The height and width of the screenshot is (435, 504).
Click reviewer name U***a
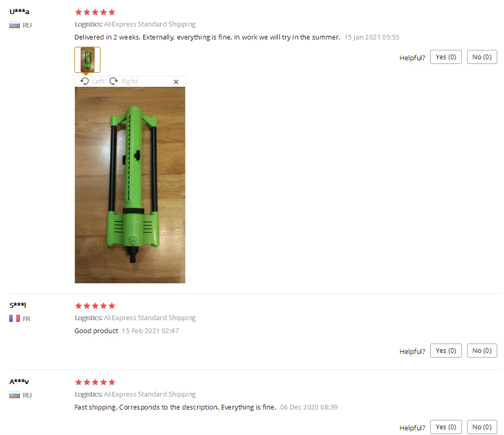(x=19, y=12)
